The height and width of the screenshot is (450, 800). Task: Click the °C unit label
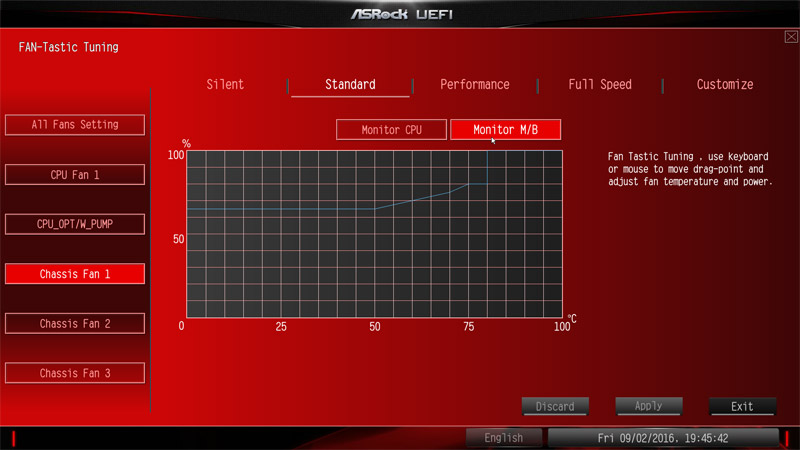(x=572, y=319)
